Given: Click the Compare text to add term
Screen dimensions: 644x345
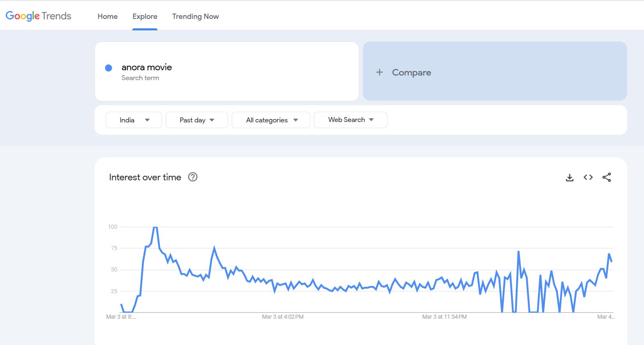Looking at the screenshot, I should pyautogui.click(x=411, y=73).
